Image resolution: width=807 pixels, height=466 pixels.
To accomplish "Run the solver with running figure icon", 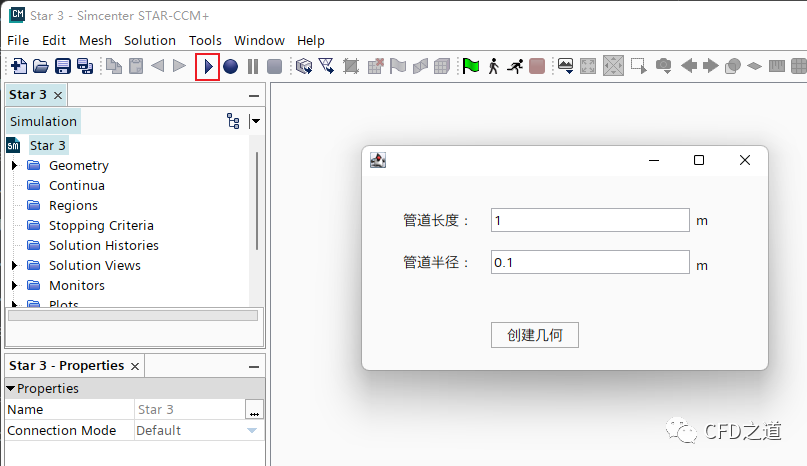I will [515, 66].
